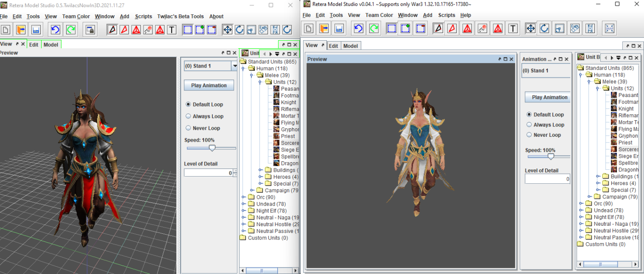
Task: Activate the Extend tool in right window toolbar
Action: [x=590, y=29]
